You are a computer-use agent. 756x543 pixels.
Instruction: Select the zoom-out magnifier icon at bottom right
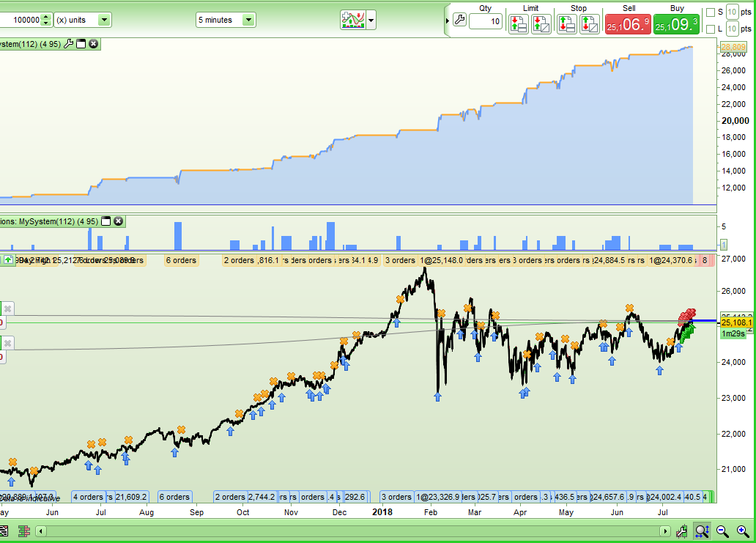point(721,531)
